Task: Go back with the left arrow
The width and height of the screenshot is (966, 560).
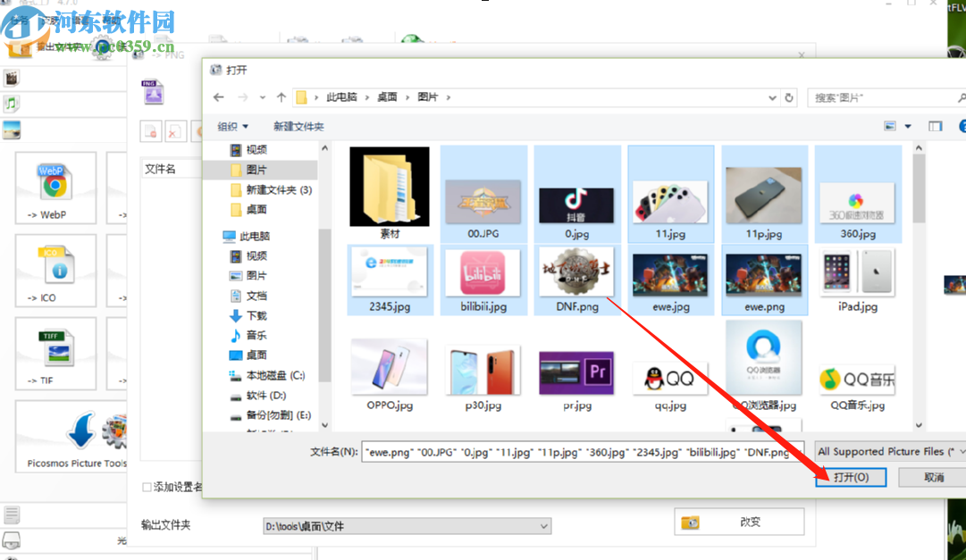Action: coord(218,97)
